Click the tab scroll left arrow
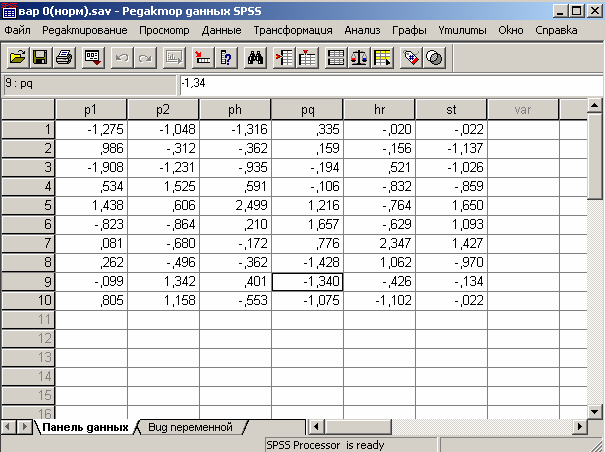The image size is (606, 452). [8, 427]
